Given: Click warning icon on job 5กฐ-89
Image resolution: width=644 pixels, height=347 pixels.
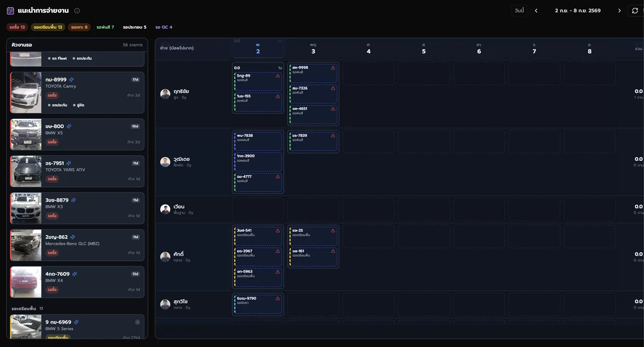Looking at the screenshot, I should point(278,76).
